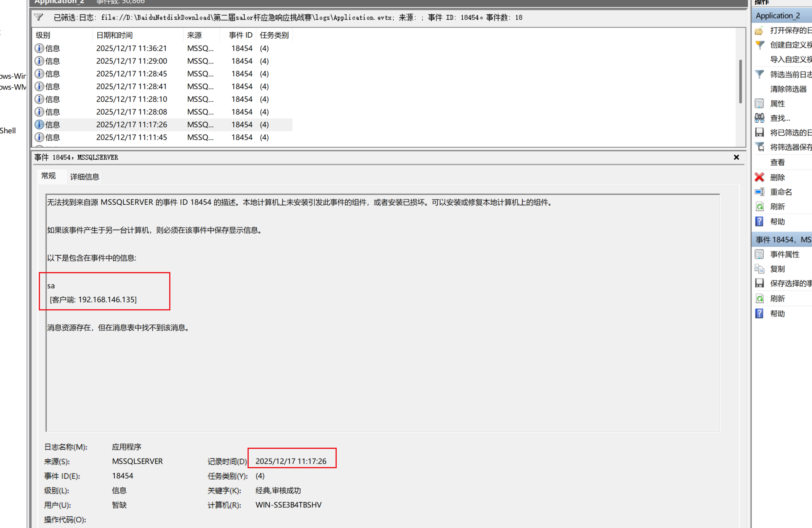Click the Delete red X icon
Screen dimensions: 812x528
(x=760, y=177)
